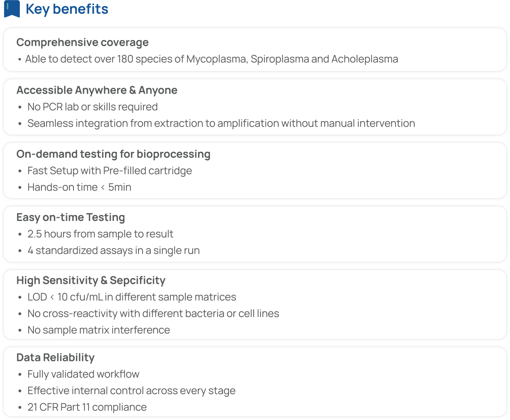The height and width of the screenshot is (420, 510).
Task: Click the Seamless integration from extraction bullet
Action: (x=221, y=123)
